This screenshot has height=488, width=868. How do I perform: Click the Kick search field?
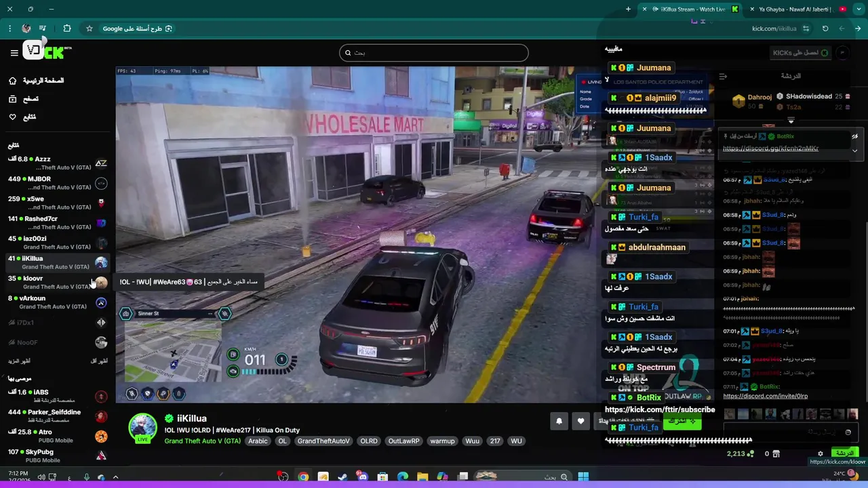coord(434,53)
